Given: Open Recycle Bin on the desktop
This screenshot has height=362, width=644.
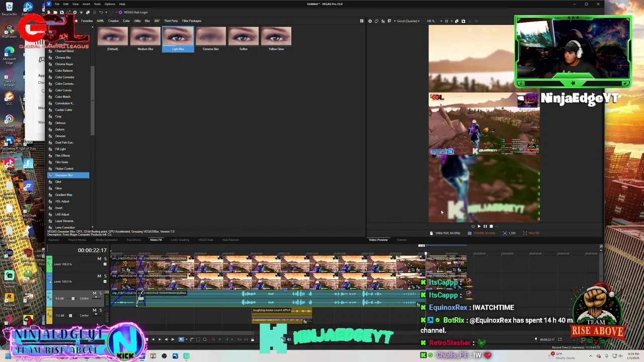Looking at the screenshot, I should 9,9.
